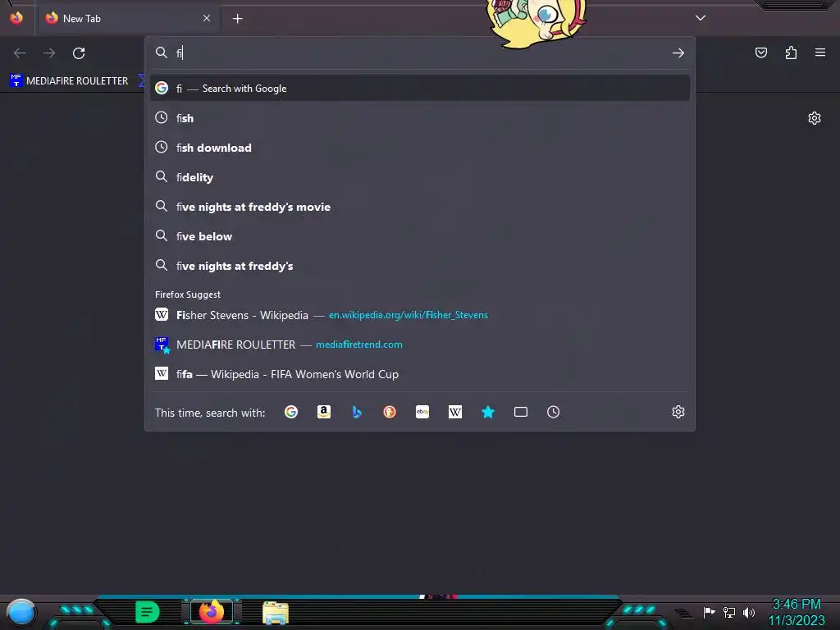Screen dimensions: 840x630
Task: Go forward one page
Action: point(49,53)
